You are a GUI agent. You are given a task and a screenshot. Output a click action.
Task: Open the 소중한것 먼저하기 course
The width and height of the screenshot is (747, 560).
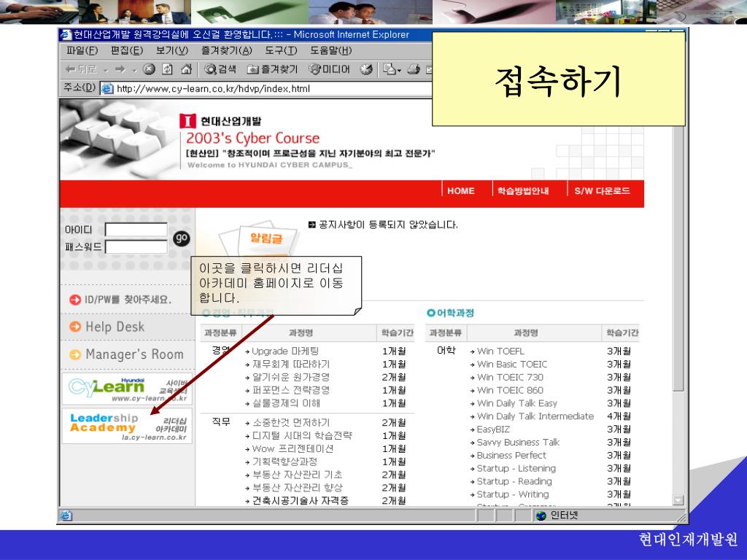click(x=290, y=422)
